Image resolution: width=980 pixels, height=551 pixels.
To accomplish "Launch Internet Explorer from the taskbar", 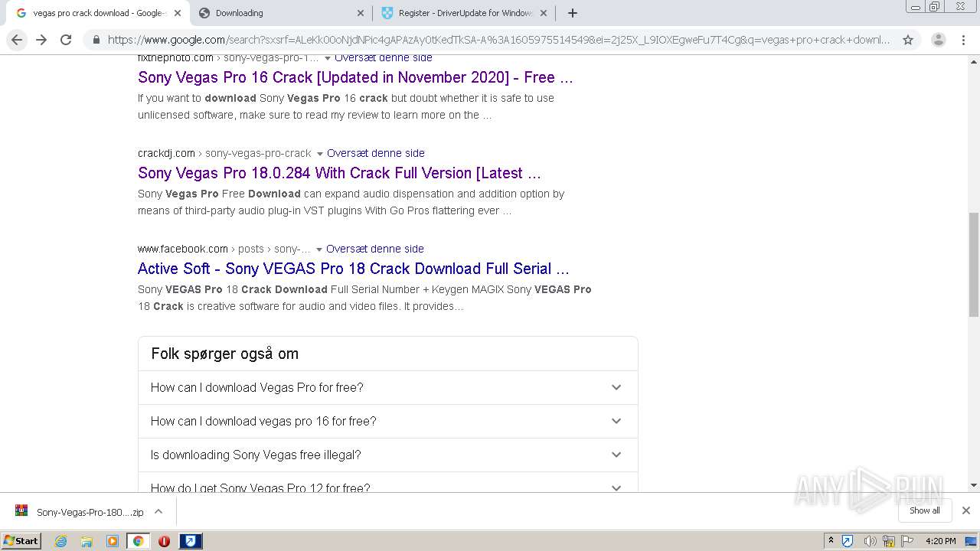I will [60, 541].
